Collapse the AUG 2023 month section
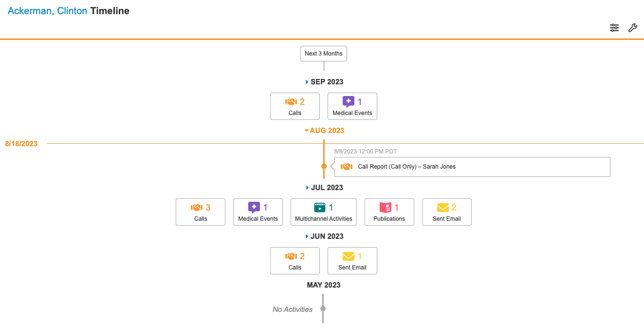Image resolution: width=644 pixels, height=328 pixels. pyautogui.click(x=324, y=131)
